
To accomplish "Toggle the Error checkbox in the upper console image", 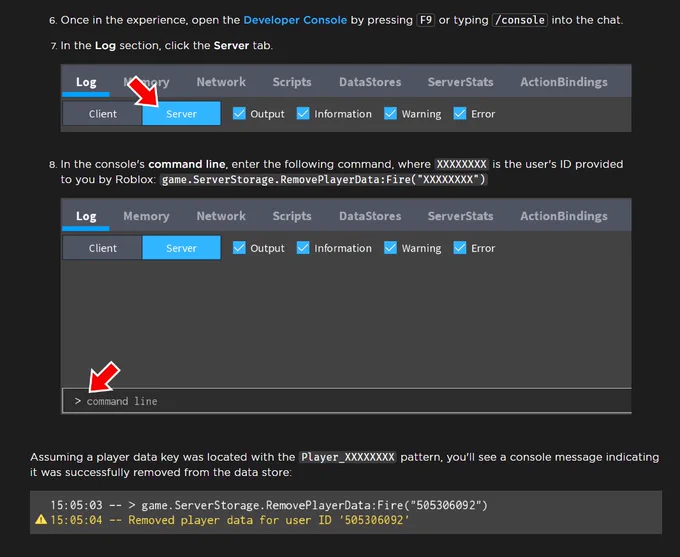I will [x=460, y=113].
